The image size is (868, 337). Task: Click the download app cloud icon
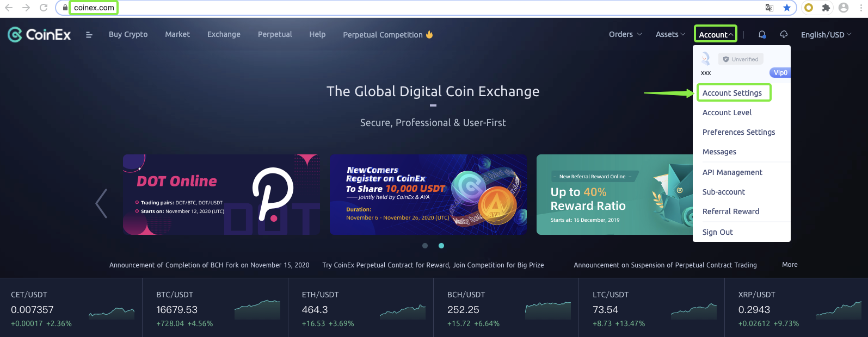click(784, 34)
